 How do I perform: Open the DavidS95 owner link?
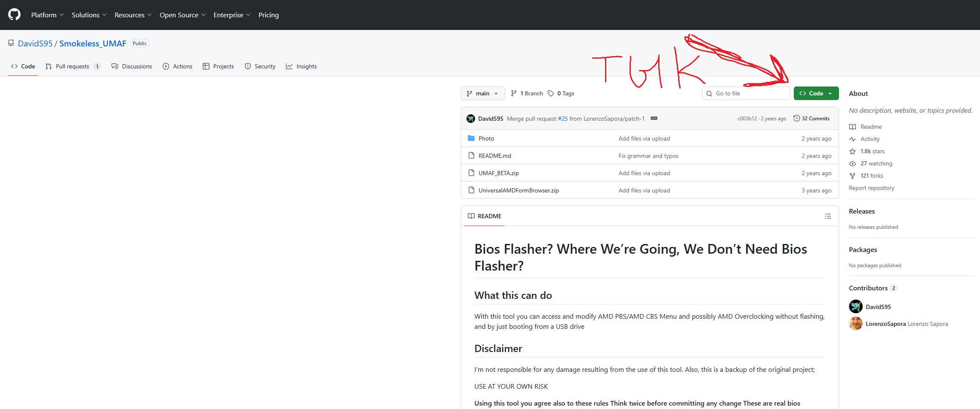pos(35,43)
